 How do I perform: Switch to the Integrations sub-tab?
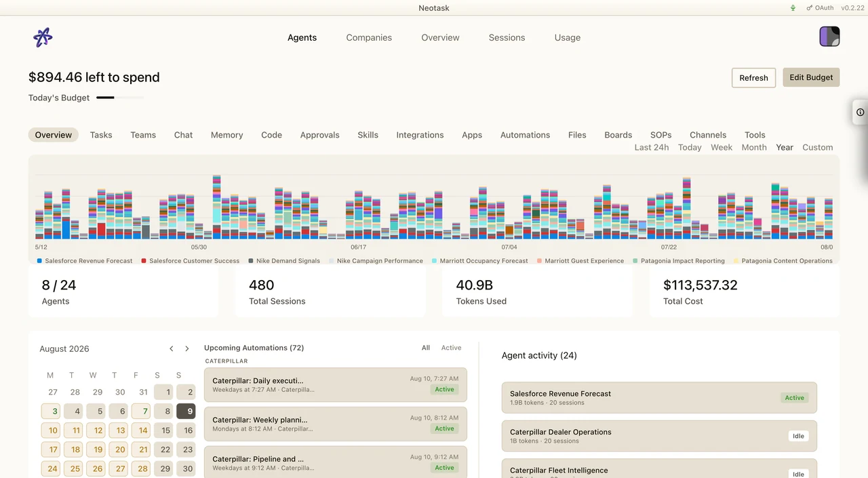(420, 135)
